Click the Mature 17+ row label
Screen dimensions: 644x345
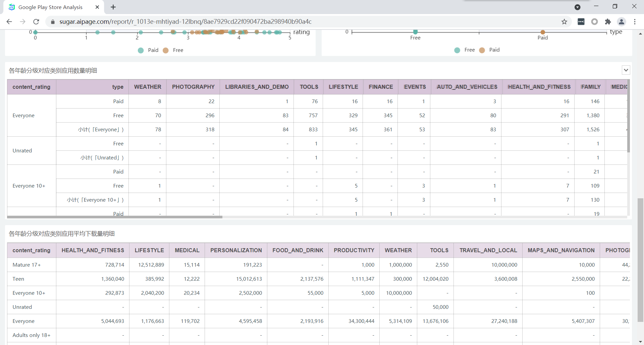tap(26, 265)
